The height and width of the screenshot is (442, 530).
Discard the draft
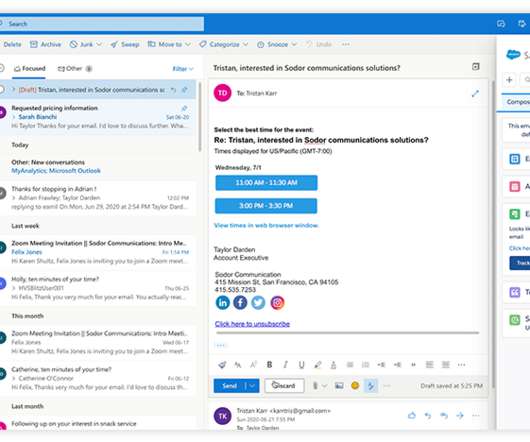[284, 386]
